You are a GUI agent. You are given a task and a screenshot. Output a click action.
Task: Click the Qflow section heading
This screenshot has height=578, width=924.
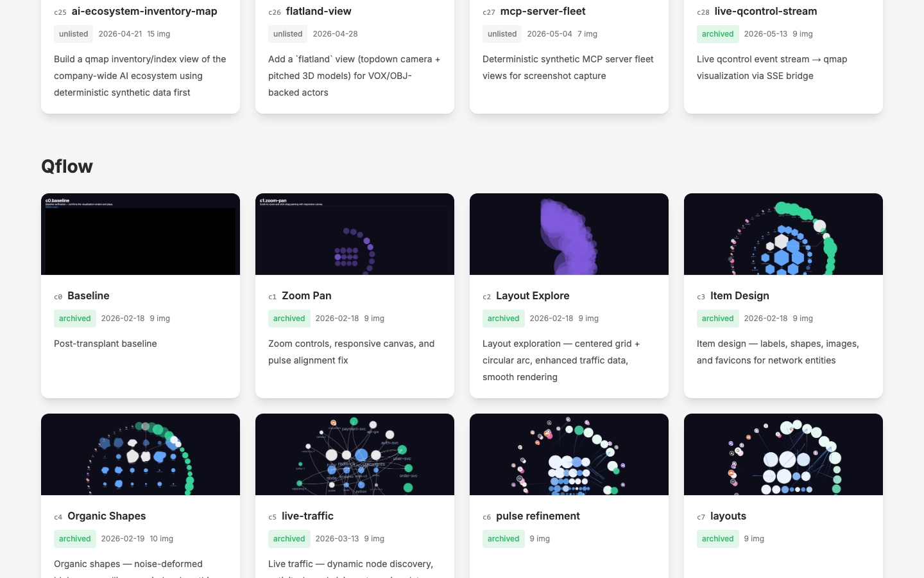tap(67, 166)
